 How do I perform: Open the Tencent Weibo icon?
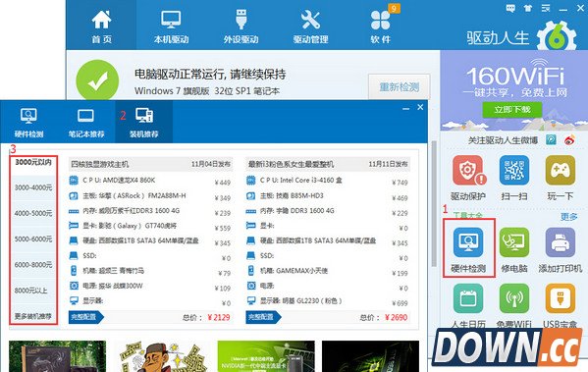point(551,140)
